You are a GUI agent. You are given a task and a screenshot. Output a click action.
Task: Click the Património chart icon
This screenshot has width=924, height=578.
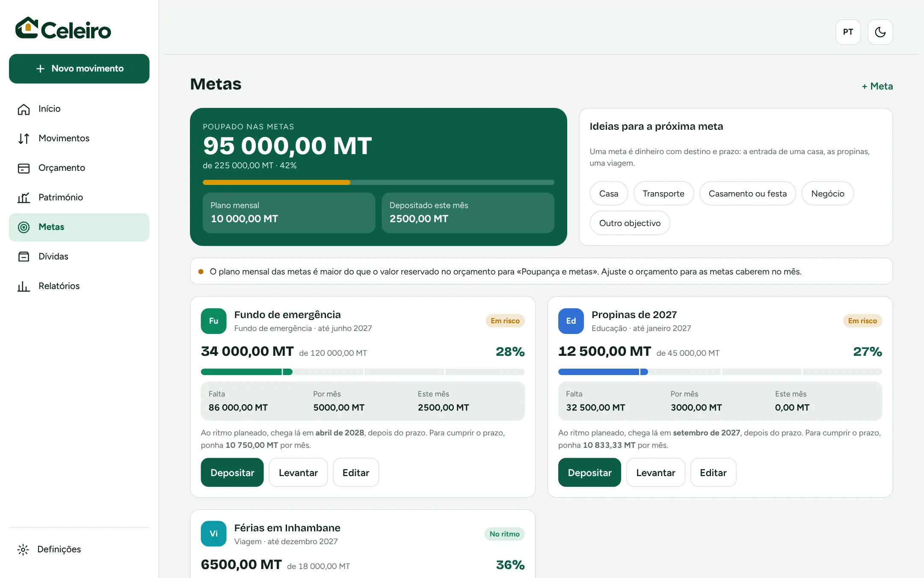[24, 198]
